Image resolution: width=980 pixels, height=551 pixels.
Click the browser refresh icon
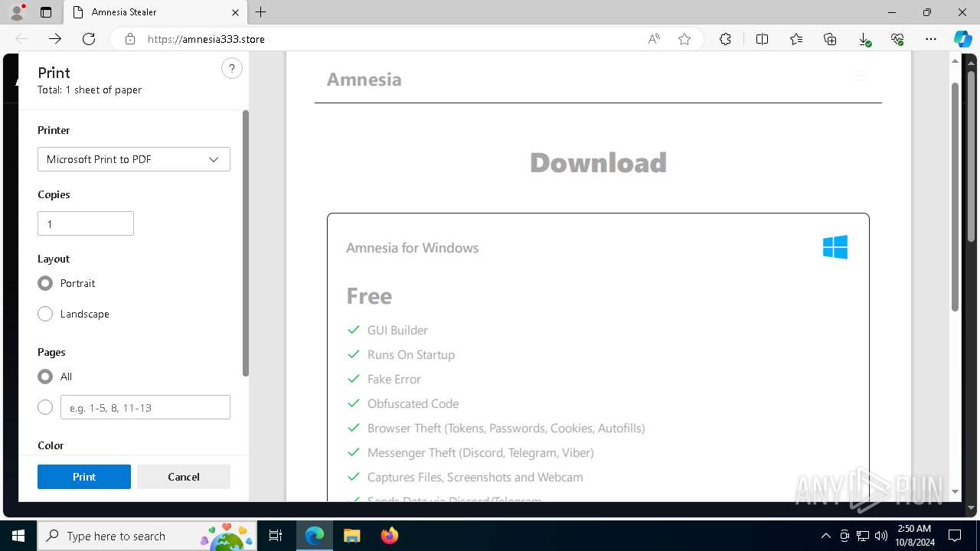pyautogui.click(x=89, y=39)
